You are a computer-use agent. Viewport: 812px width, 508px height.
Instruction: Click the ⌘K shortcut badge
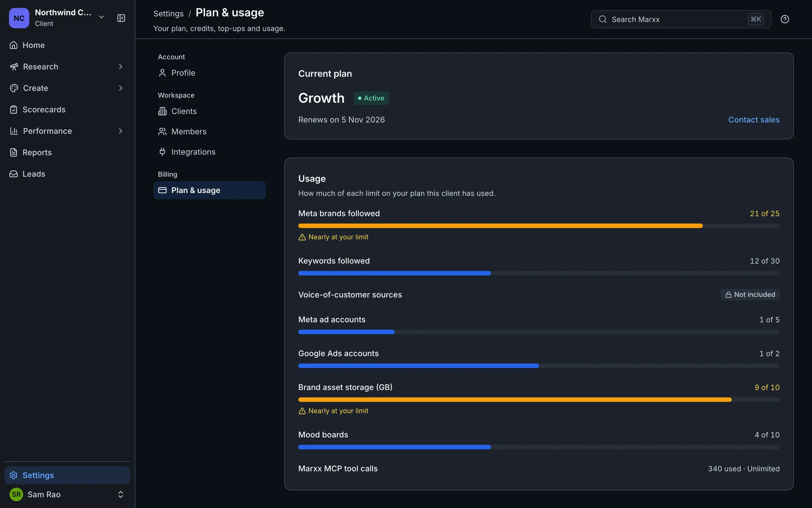[756, 19]
